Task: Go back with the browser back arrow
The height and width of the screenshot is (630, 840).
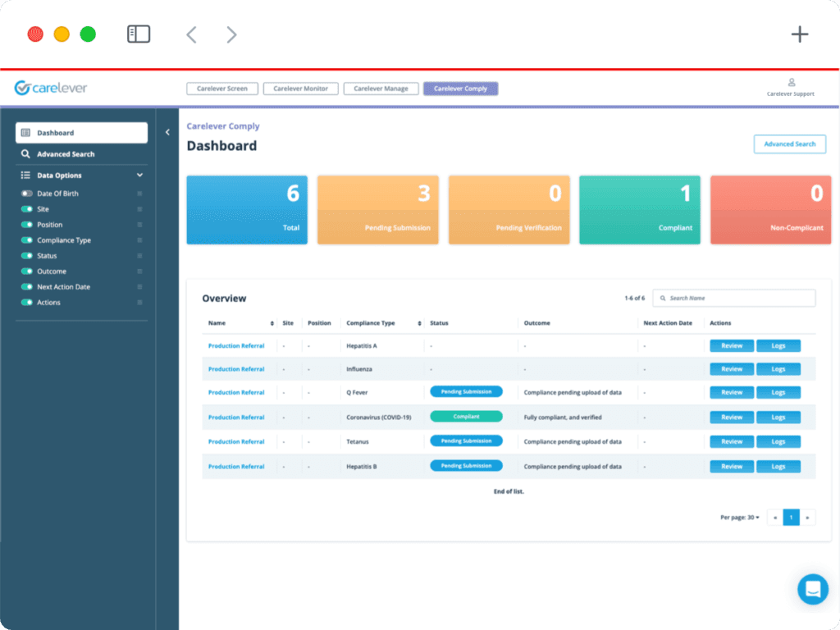Action: coord(191,34)
